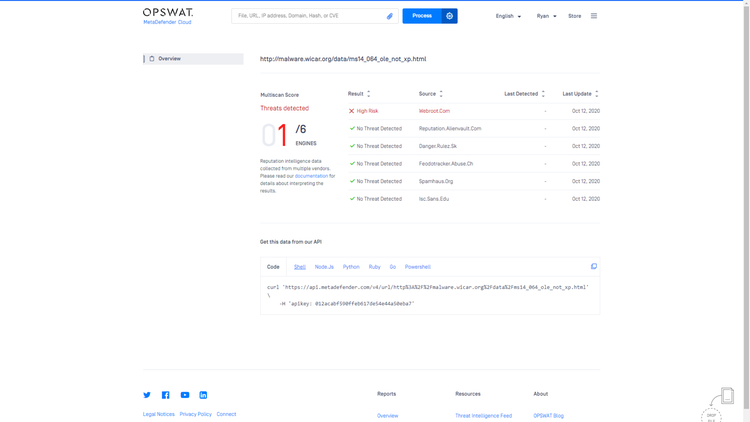This screenshot has width=750, height=422.
Task: Open the Facebook social icon
Action: tap(165, 395)
